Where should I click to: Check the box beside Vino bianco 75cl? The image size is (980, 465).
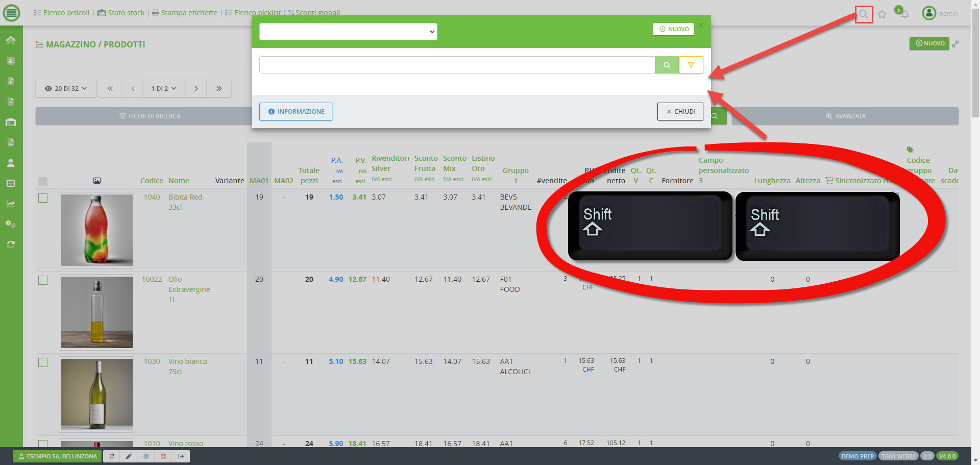(43, 362)
